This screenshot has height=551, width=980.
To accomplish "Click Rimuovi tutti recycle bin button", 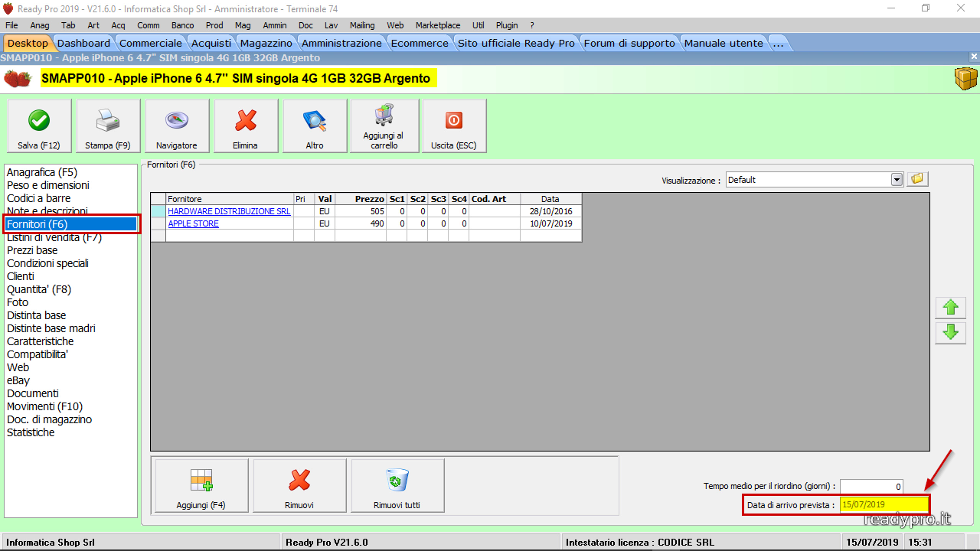I will point(397,485).
